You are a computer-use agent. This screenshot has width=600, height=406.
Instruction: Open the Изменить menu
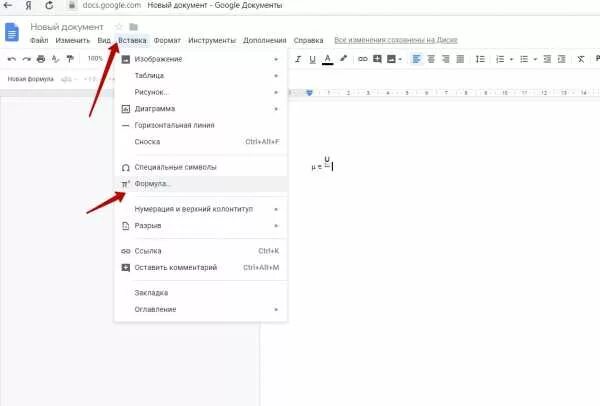point(73,40)
